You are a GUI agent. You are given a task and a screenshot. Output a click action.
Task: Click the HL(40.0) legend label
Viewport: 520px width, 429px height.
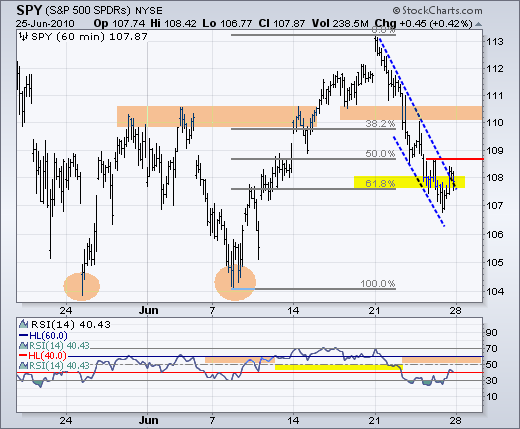(x=47, y=355)
